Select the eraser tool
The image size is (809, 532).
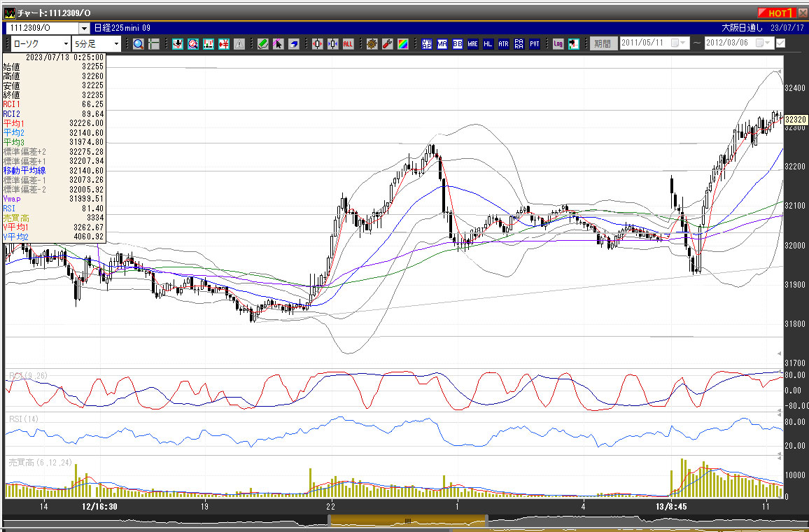293,44
